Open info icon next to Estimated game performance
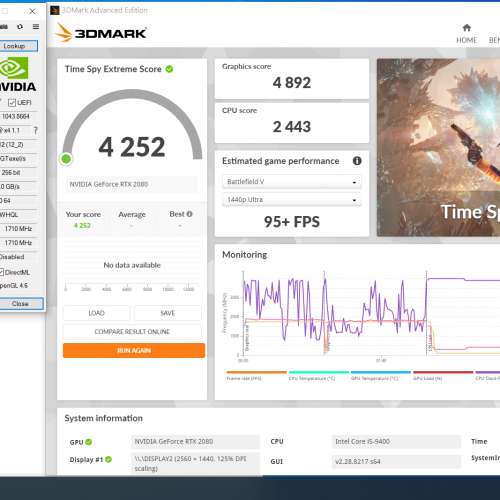 [x=357, y=161]
